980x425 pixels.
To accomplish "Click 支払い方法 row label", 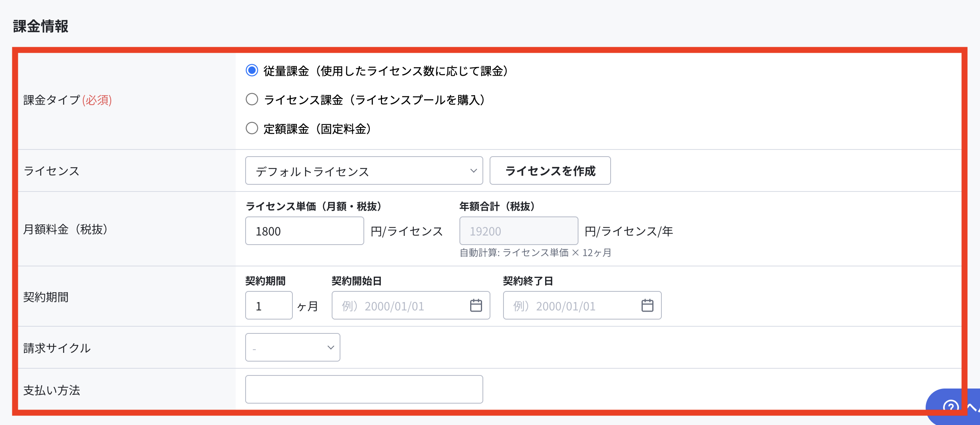I will [x=52, y=391].
